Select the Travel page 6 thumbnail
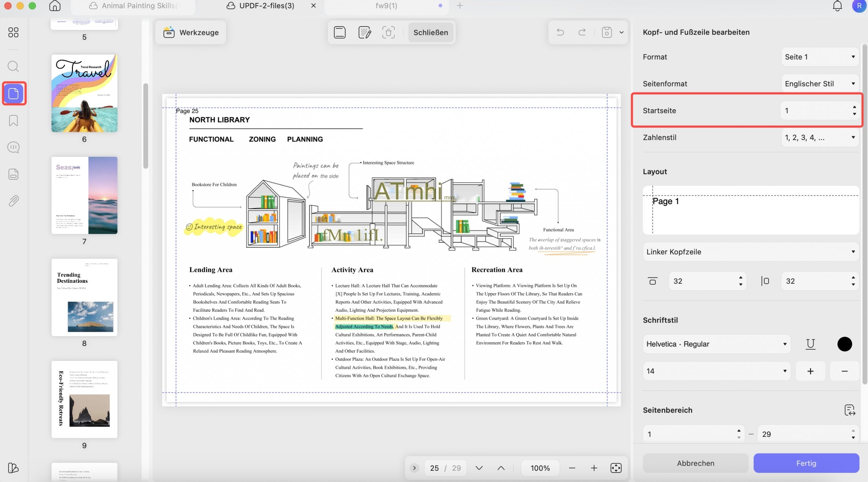 click(84, 93)
